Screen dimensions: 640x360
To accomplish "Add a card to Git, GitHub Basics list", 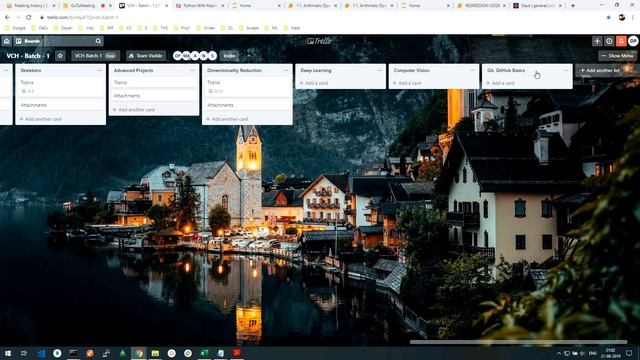I will [x=500, y=83].
